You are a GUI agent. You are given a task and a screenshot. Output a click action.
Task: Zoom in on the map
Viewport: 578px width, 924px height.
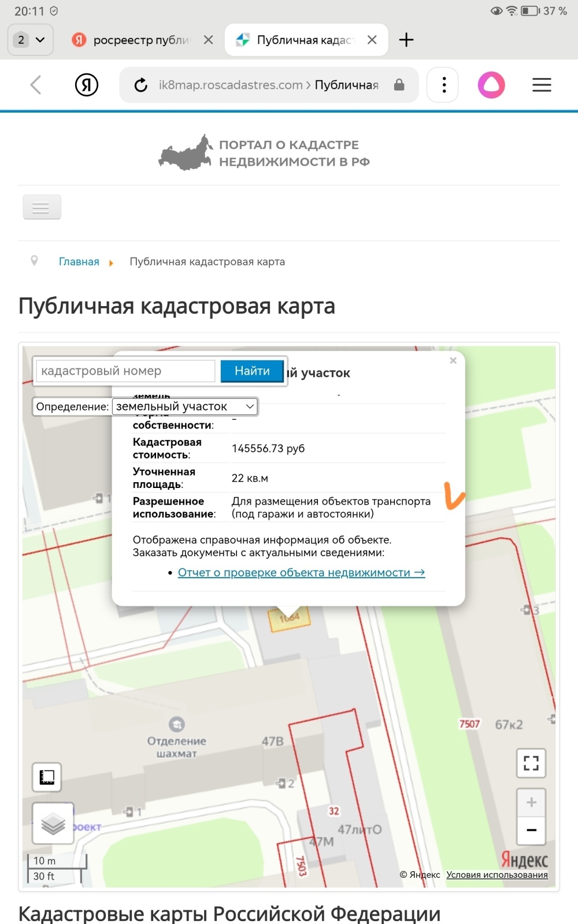coord(531,802)
